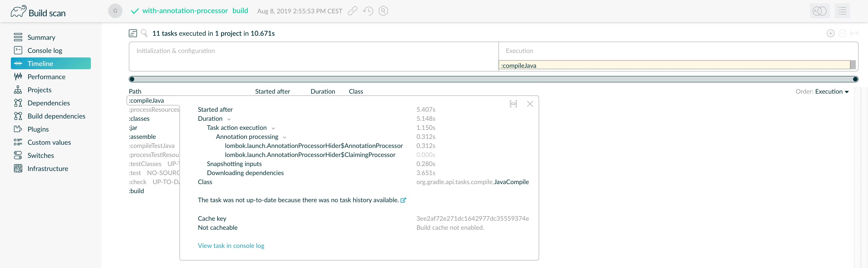Open the Infrastructure section
This screenshot has width=868, height=268.
pos(51,168)
